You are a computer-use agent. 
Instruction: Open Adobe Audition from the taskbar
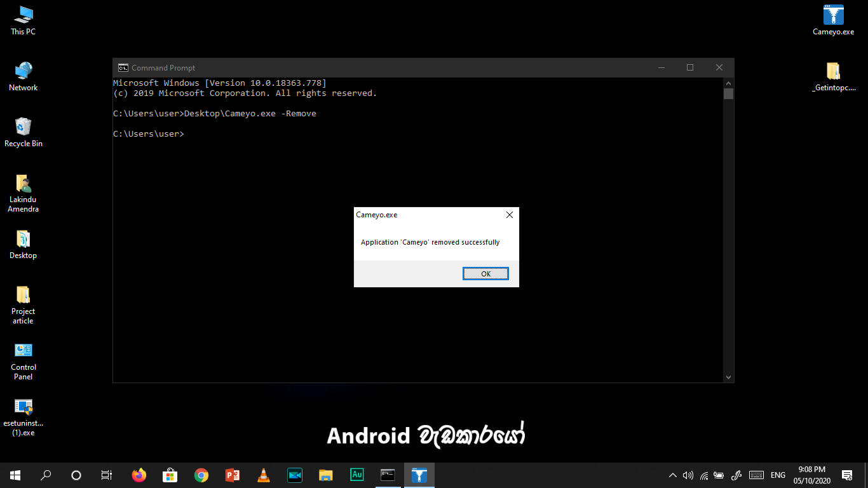357,475
